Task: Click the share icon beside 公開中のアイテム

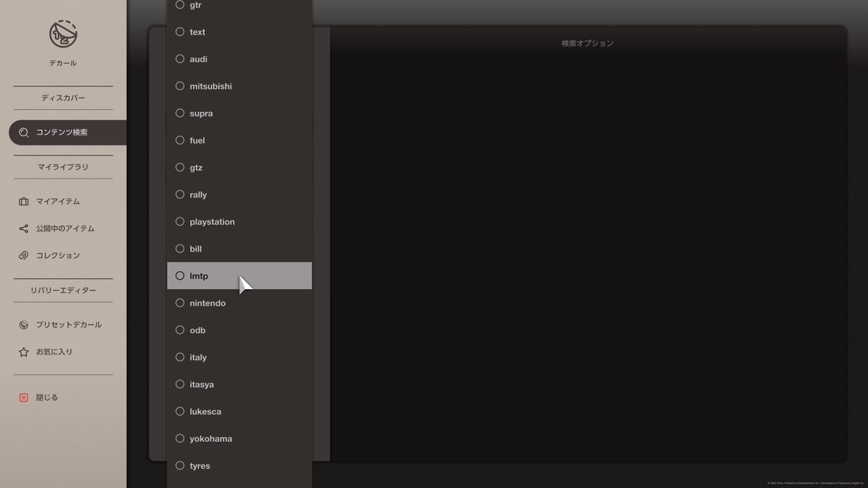Action: [24, 228]
